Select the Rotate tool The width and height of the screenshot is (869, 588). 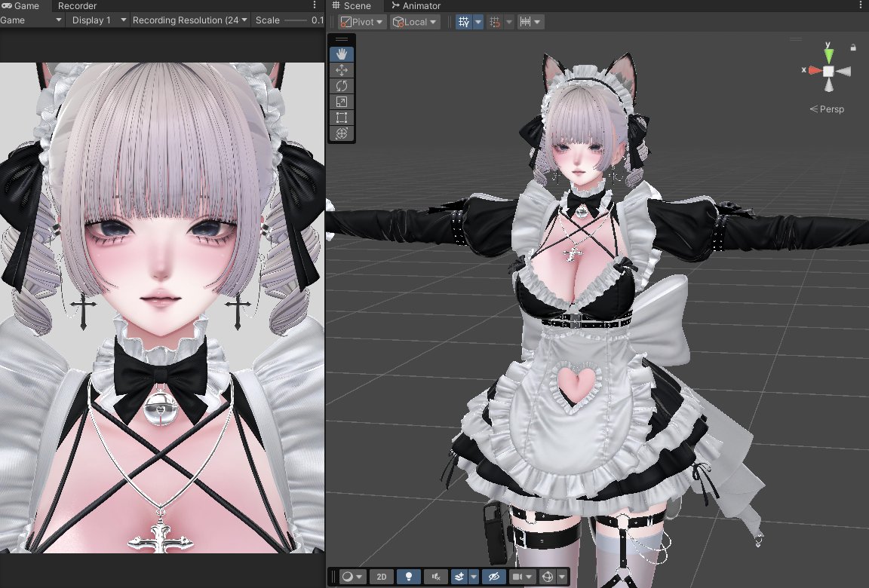(342, 86)
